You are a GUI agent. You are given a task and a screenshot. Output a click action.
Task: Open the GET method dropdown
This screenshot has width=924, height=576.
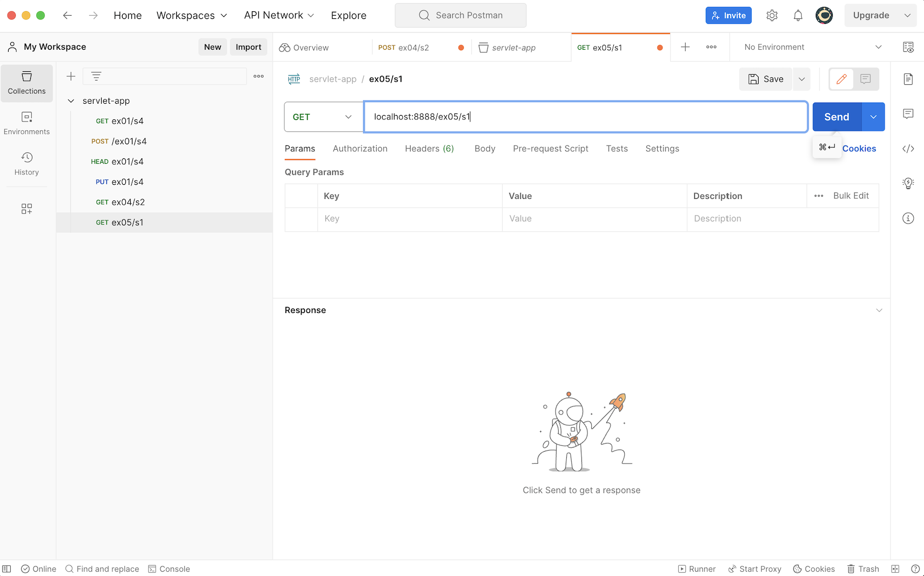tap(323, 117)
